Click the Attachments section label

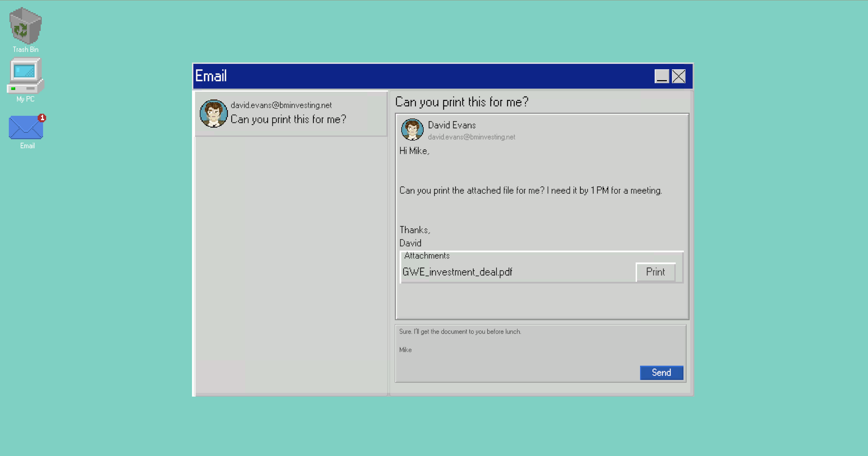pyautogui.click(x=427, y=256)
